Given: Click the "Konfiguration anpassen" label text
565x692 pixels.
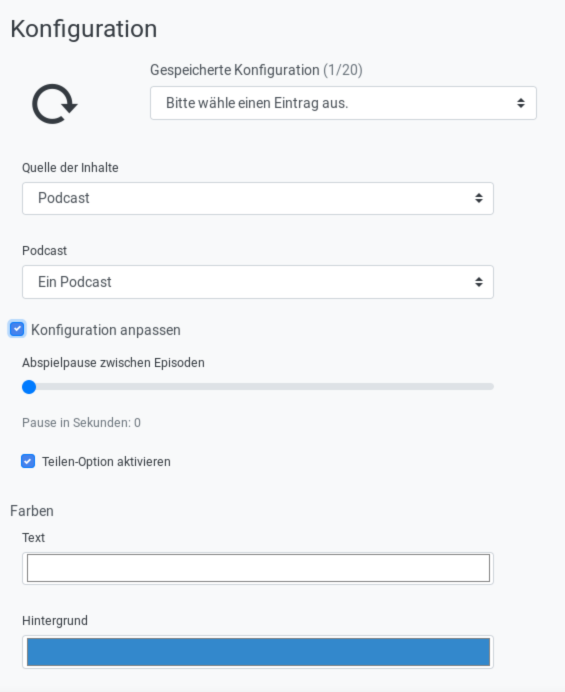Looking at the screenshot, I should pos(105,330).
